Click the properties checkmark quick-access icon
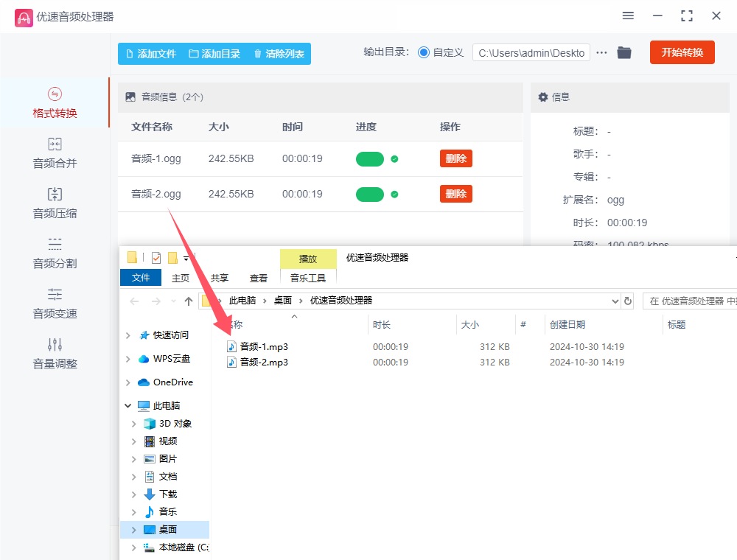The image size is (737, 560). pyautogui.click(x=156, y=258)
